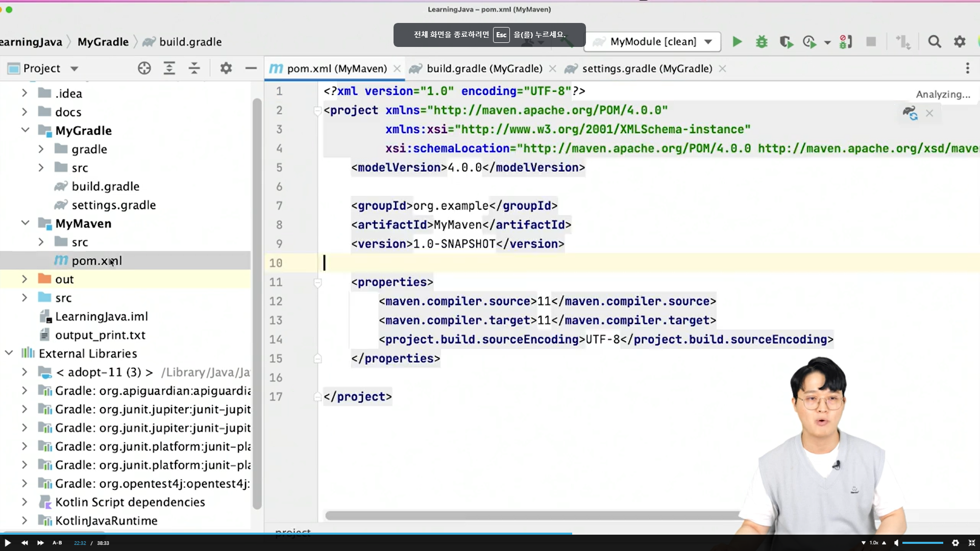The image size is (980, 551).
Task: Click Select Opened File locate icon
Action: 144,68
